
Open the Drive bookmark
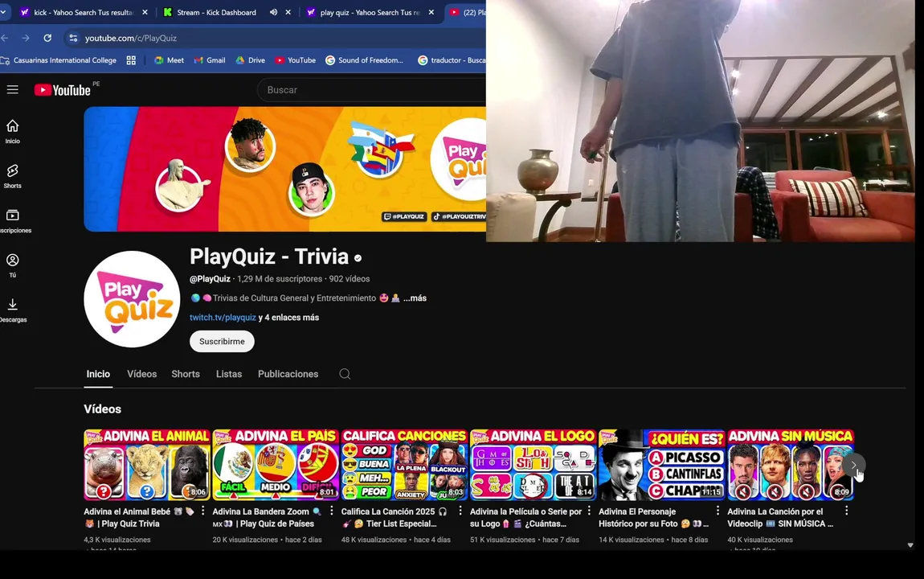tap(251, 60)
